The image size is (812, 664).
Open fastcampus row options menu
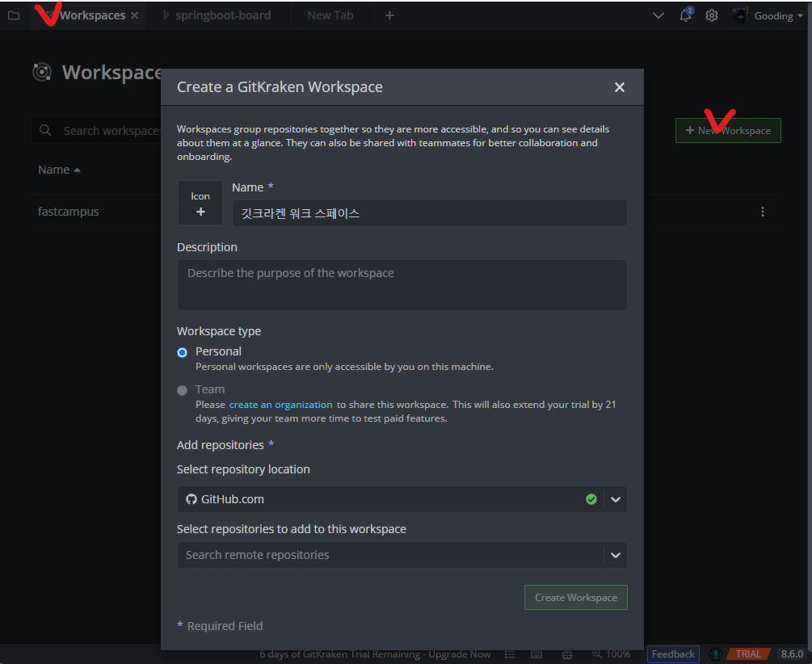[x=762, y=212]
